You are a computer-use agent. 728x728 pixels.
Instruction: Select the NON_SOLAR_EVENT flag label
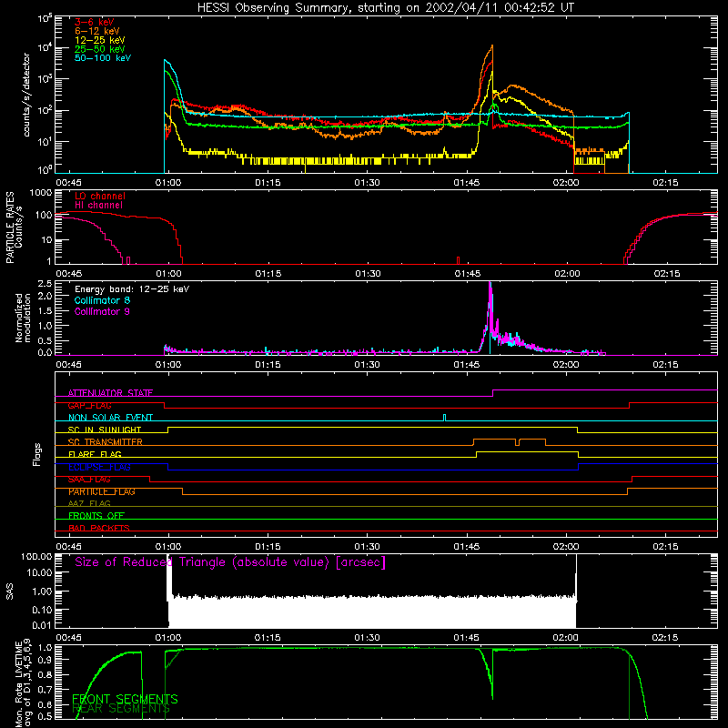pyautogui.click(x=110, y=418)
